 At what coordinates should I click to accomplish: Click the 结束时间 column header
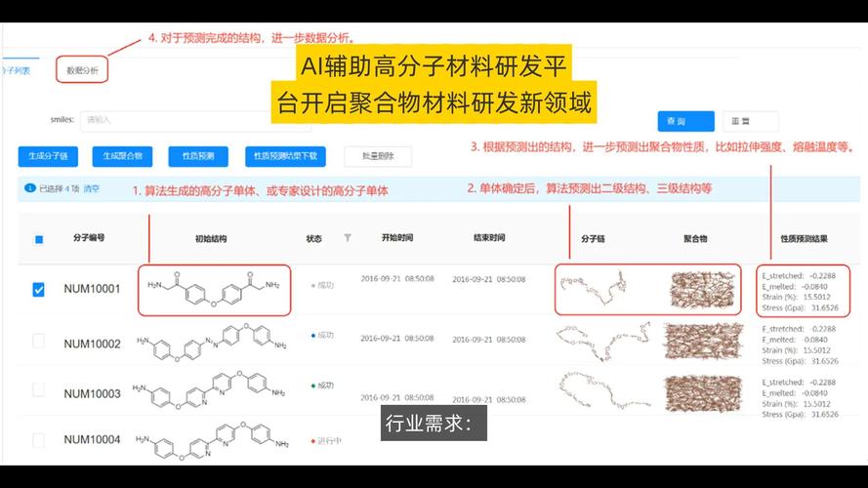[x=489, y=238]
